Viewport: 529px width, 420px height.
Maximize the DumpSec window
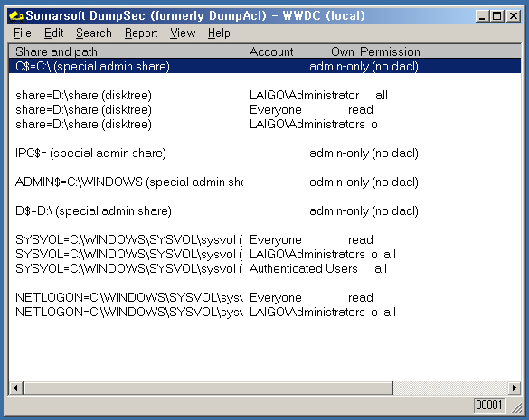pos(497,16)
